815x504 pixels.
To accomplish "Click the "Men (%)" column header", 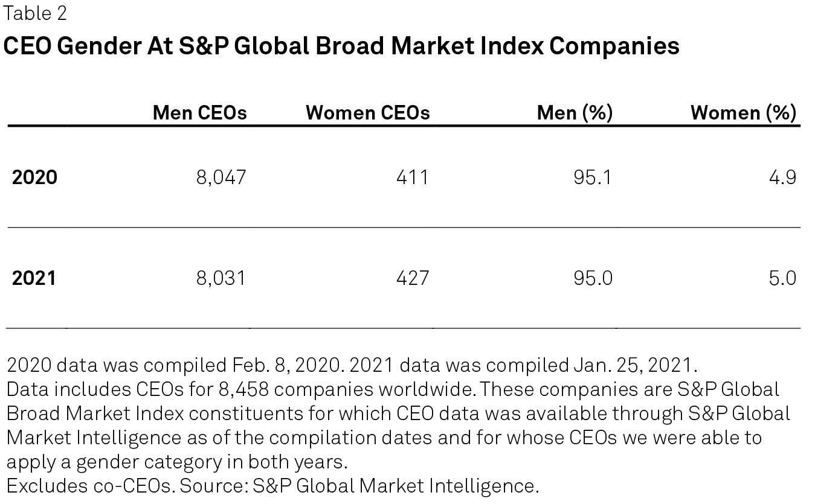I will click(575, 113).
